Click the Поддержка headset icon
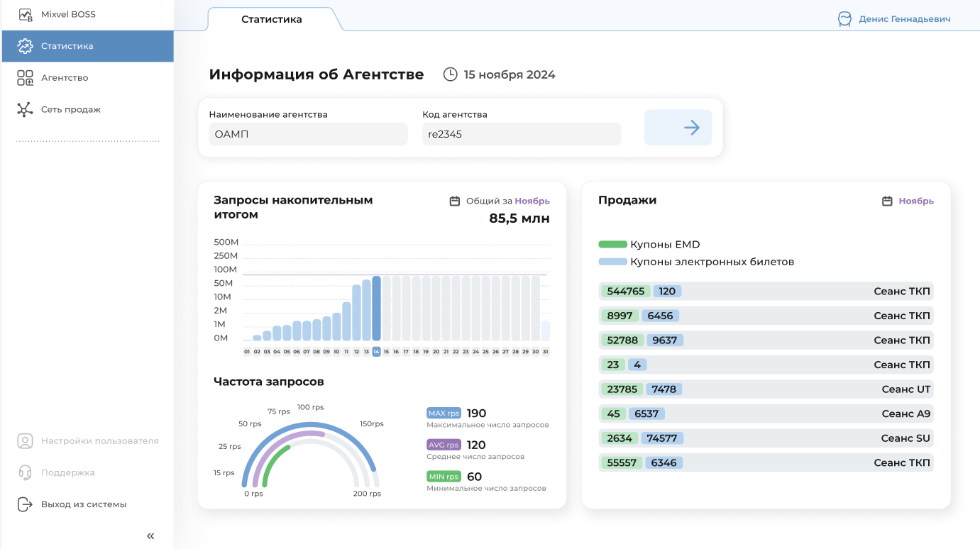The height and width of the screenshot is (549, 980). click(x=25, y=473)
